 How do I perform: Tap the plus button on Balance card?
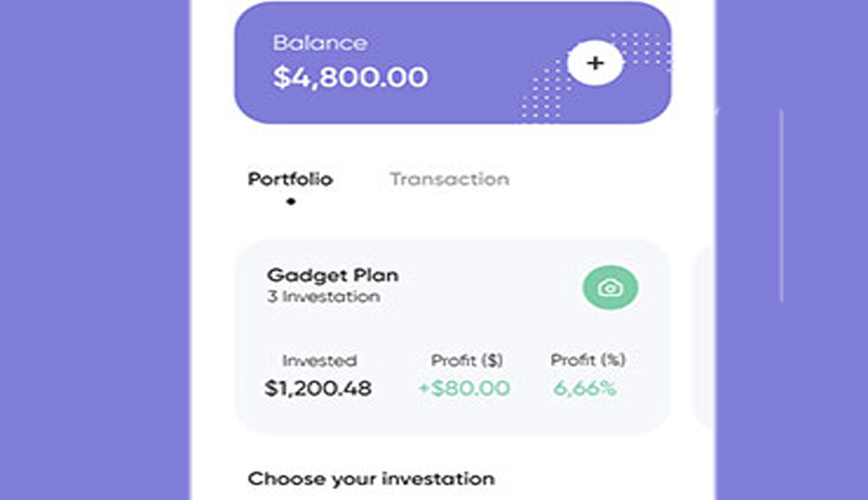594,64
